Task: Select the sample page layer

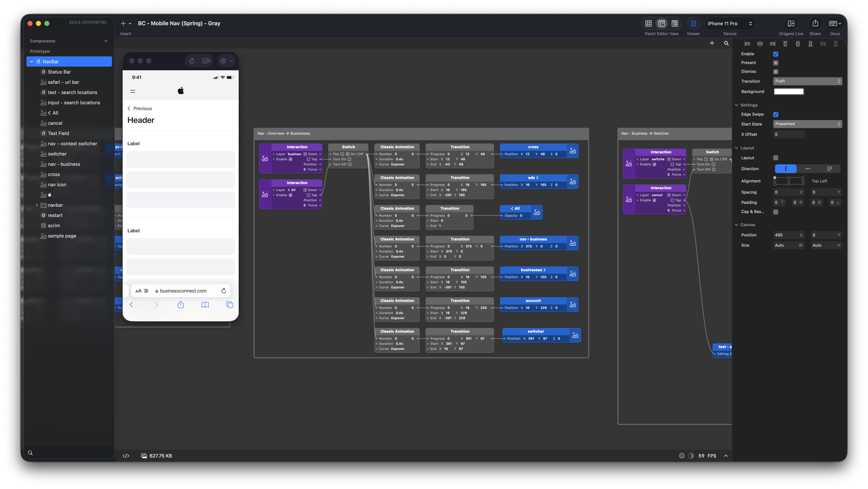Action: (x=62, y=236)
